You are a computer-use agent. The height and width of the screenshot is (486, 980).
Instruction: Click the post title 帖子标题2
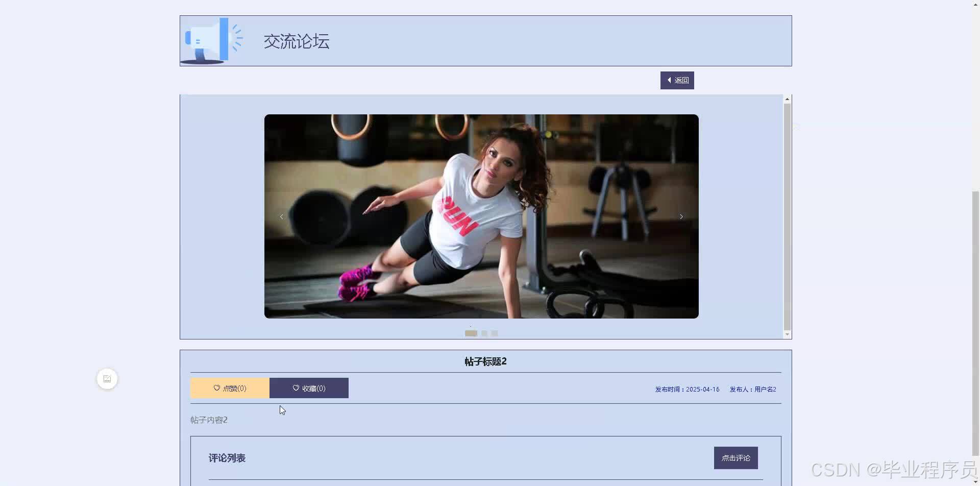[485, 361]
